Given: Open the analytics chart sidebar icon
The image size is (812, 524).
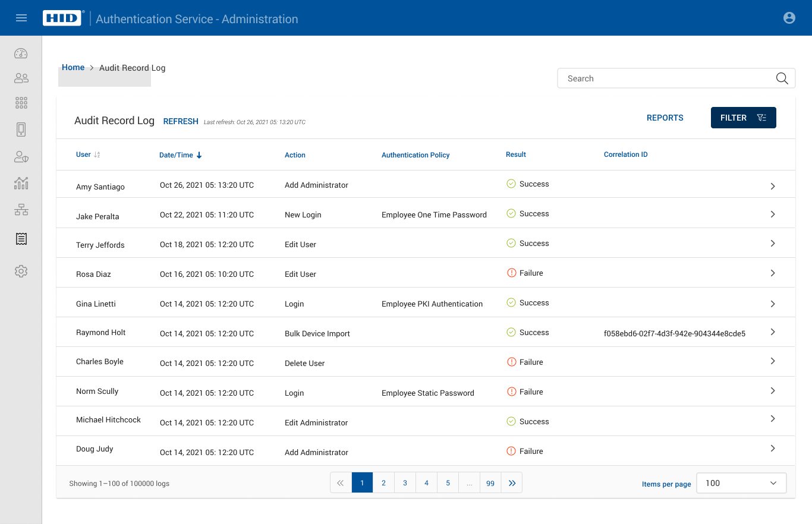Looking at the screenshot, I should [x=21, y=183].
